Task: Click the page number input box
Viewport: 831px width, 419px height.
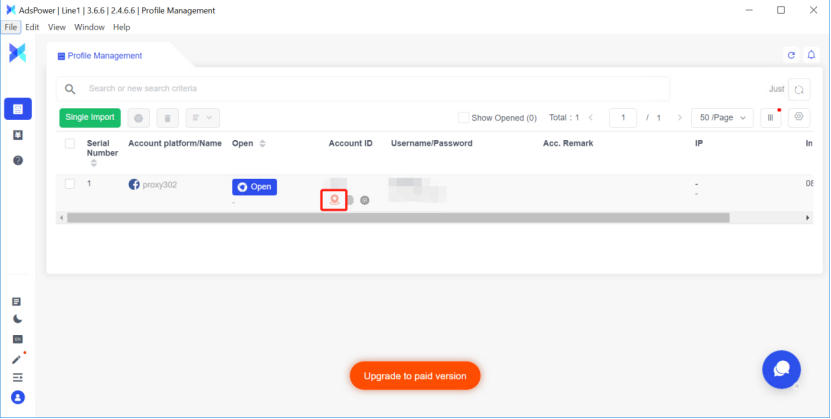Action: click(x=623, y=118)
